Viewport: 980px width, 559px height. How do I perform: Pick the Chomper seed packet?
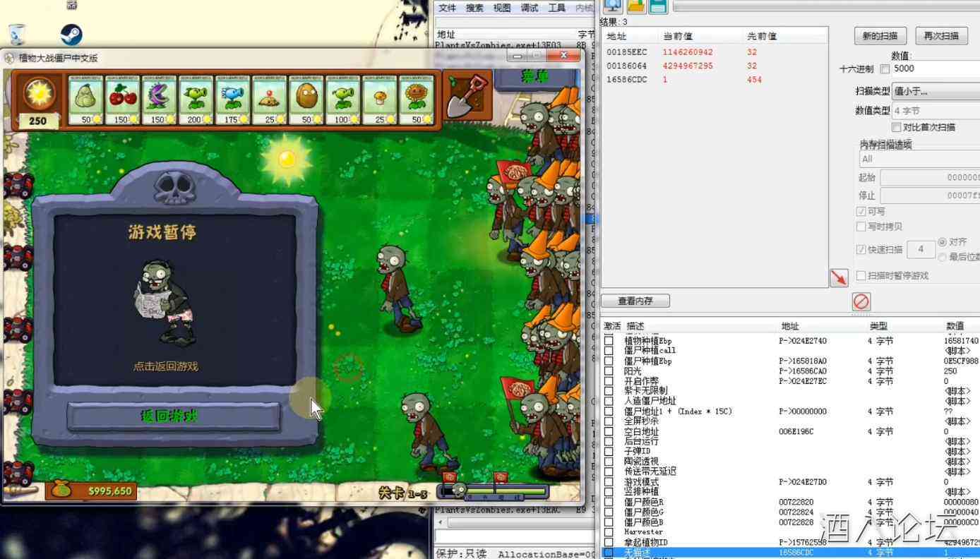[x=160, y=100]
